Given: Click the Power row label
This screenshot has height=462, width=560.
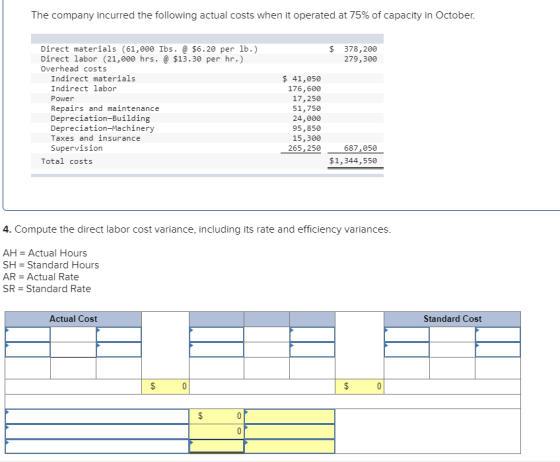Looking at the screenshot, I should (x=62, y=99).
